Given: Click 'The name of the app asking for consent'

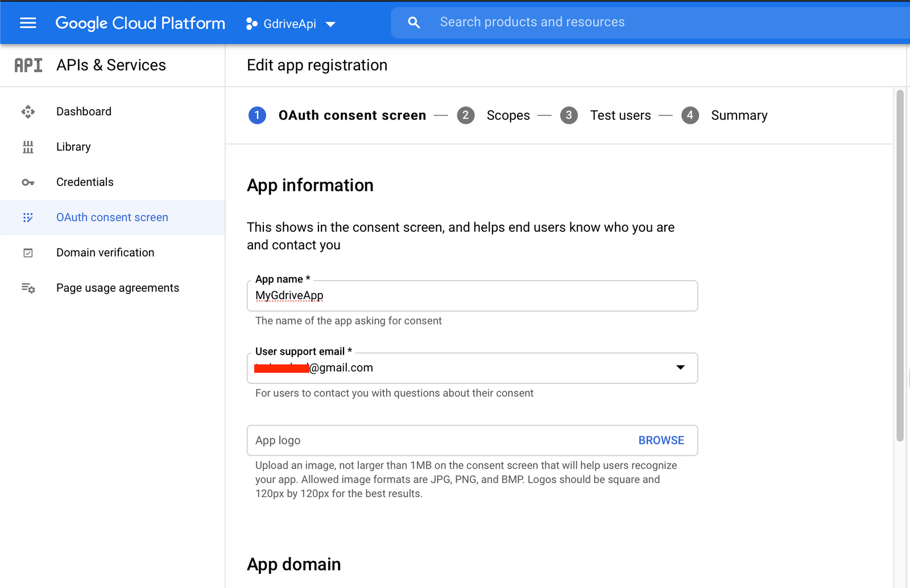Looking at the screenshot, I should point(348,321).
